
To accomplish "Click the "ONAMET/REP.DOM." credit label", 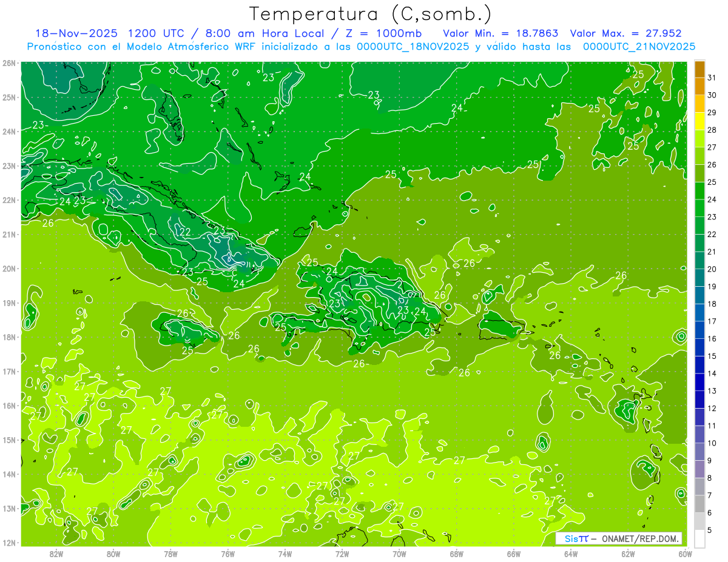I will click(x=641, y=538).
